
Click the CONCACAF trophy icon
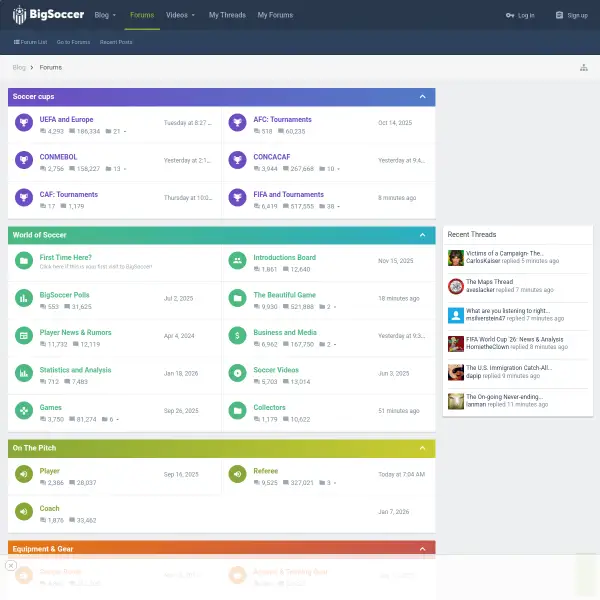pos(237,160)
